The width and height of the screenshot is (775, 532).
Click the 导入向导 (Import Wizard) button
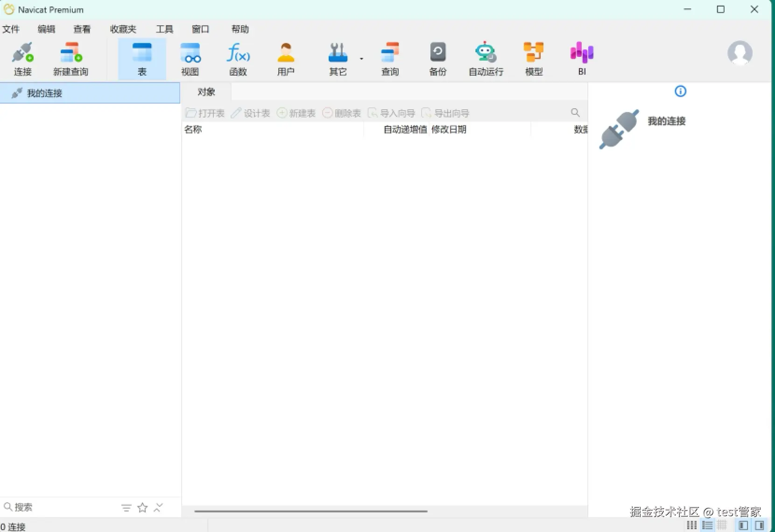[x=392, y=112]
